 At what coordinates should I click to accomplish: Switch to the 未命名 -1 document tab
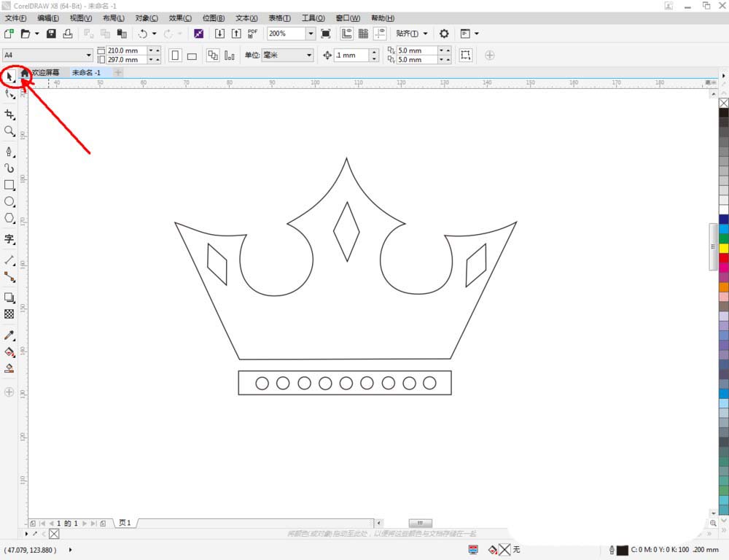click(86, 73)
